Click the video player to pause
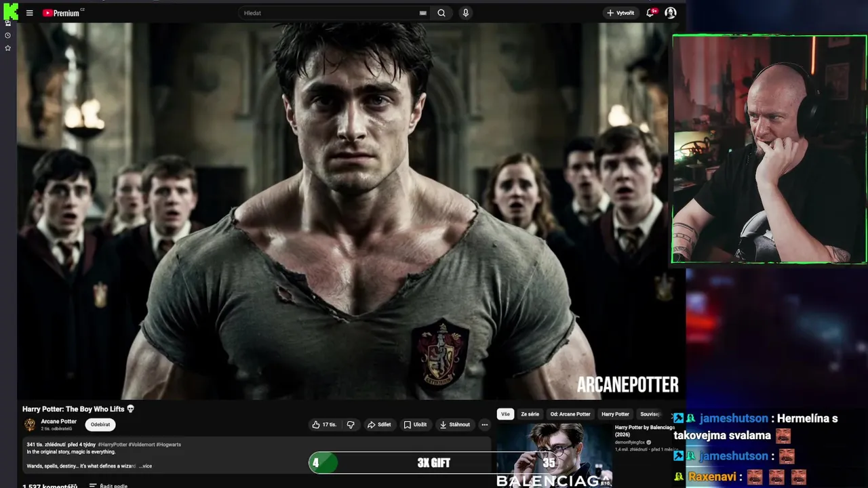The width and height of the screenshot is (868, 488). pyautogui.click(x=351, y=211)
